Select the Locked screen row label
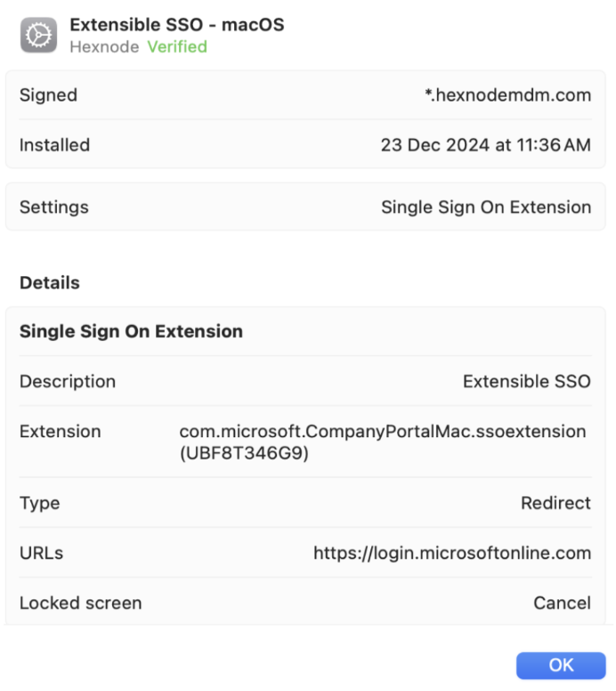The height and width of the screenshot is (691, 616). pyautogui.click(x=81, y=605)
